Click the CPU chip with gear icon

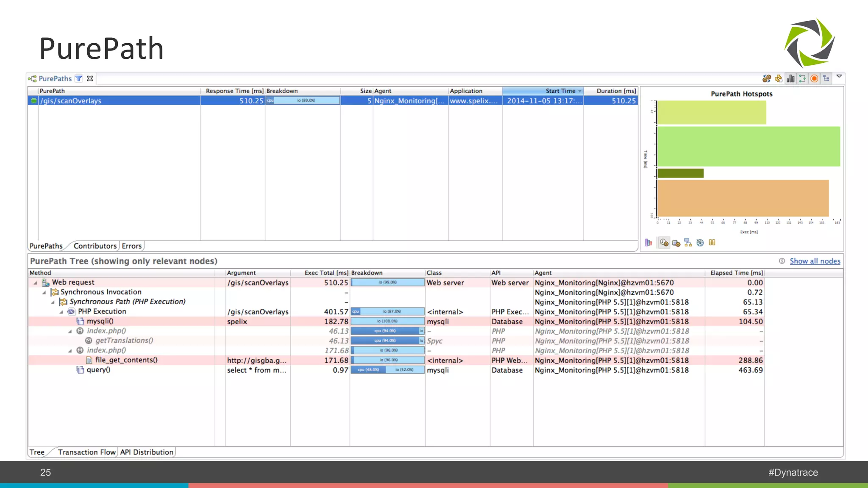(x=676, y=243)
